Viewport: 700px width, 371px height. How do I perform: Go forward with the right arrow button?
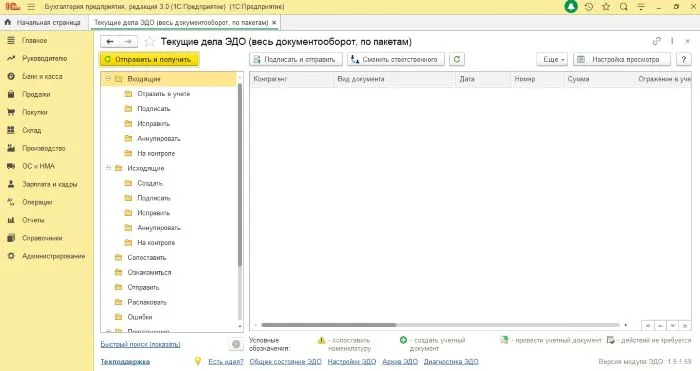click(x=128, y=42)
